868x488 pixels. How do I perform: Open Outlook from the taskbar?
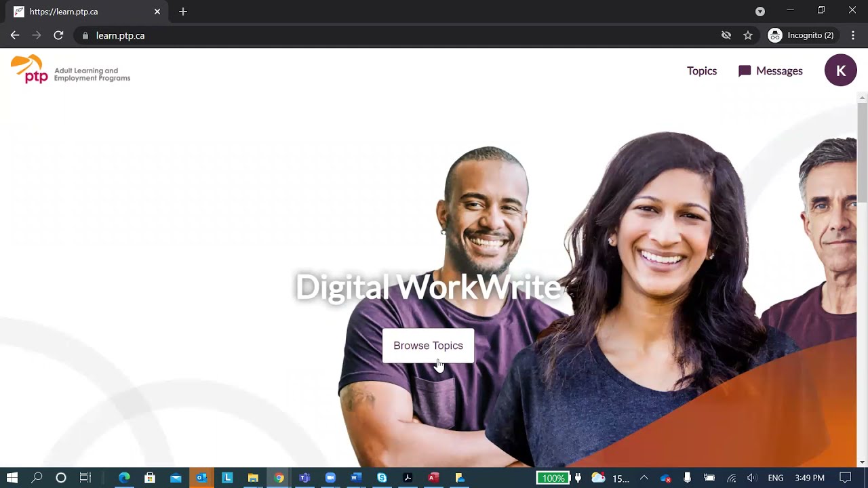click(201, 478)
